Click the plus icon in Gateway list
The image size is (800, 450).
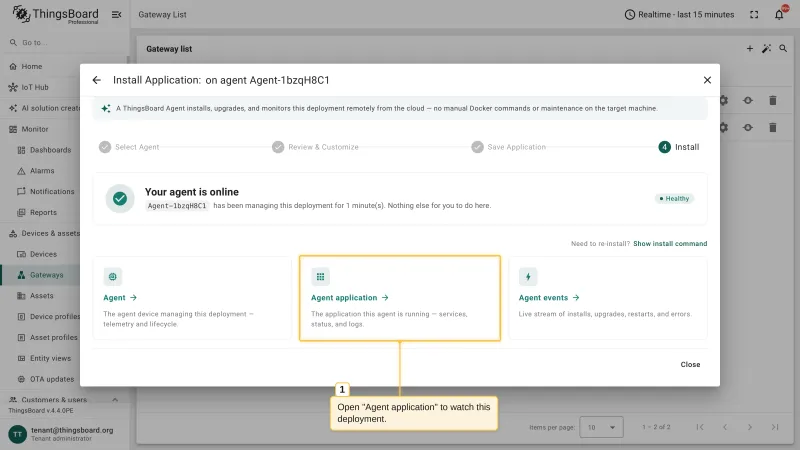point(749,48)
